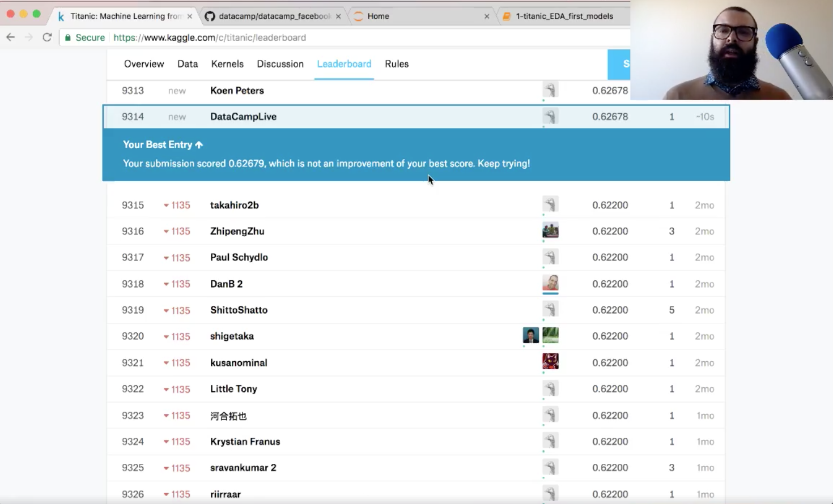Click the 1mo timestamp in Krystian Franus' row

pos(705,441)
